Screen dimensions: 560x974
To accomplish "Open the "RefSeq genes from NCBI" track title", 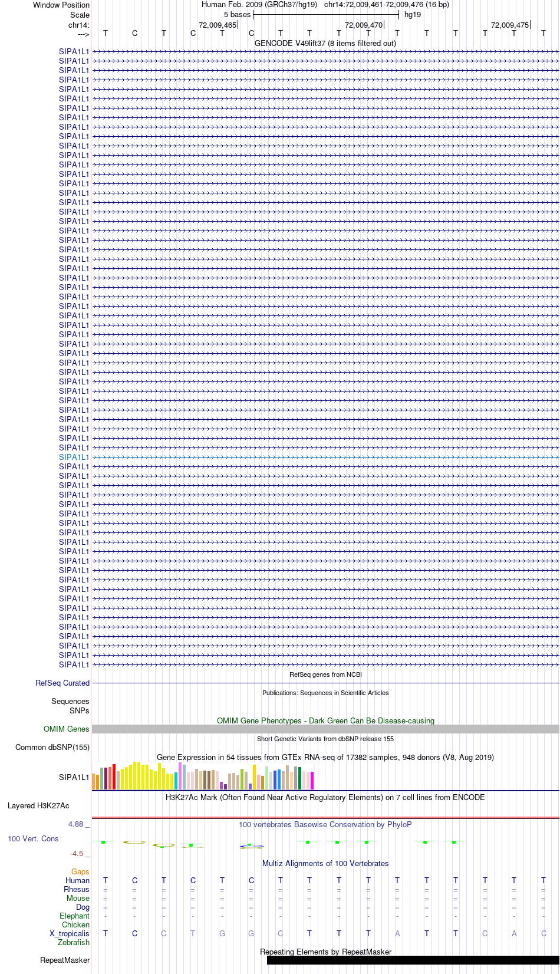I will click(325, 674).
